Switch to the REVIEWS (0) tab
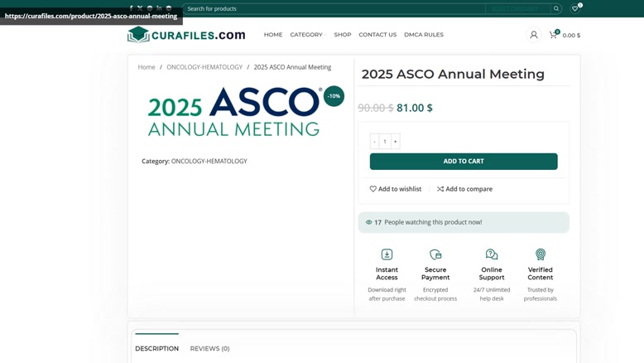This screenshot has width=644, height=363. coord(210,349)
